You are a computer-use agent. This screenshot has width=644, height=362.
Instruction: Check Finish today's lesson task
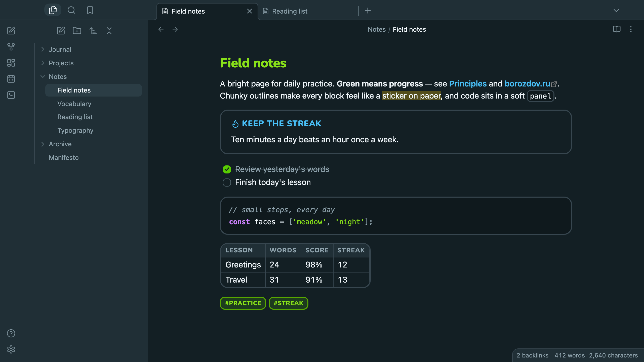pos(227,183)
